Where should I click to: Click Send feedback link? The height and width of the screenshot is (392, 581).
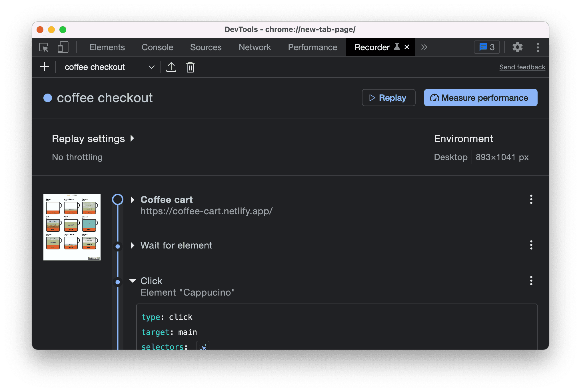click(522, 67)
